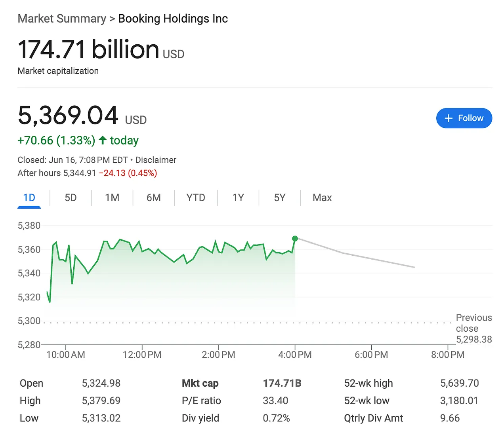Viewport: 504px width, 435px height.
Task: Click the 52-wk high label
Action: tap(368, 383)
